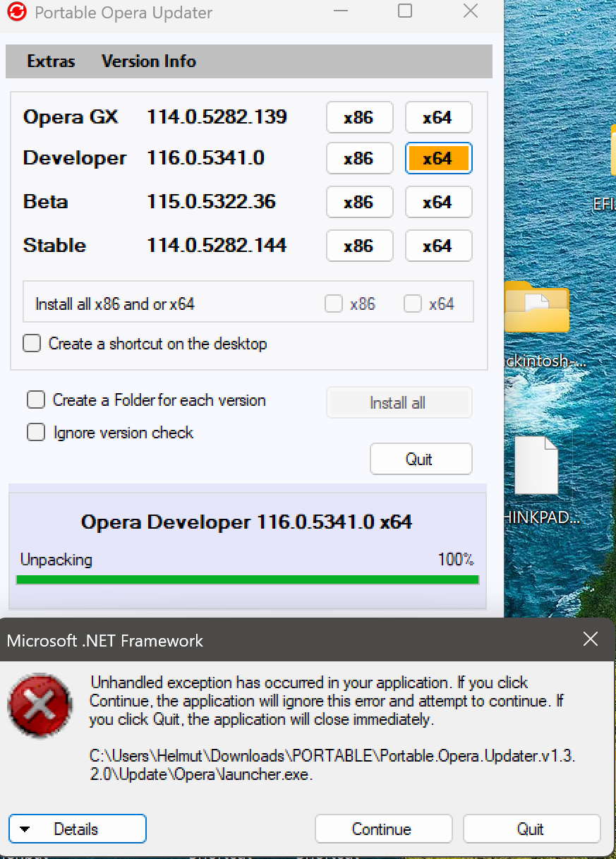
Task: Select the blank file icon on the desktop
Action: pos(536,465)
